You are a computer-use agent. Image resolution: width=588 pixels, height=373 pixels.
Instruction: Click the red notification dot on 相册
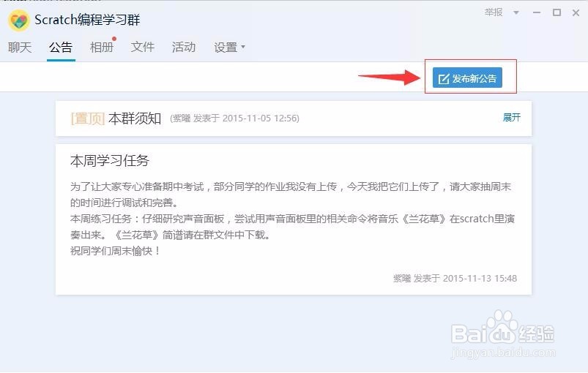pyautogui.click(x=114, y=39)
